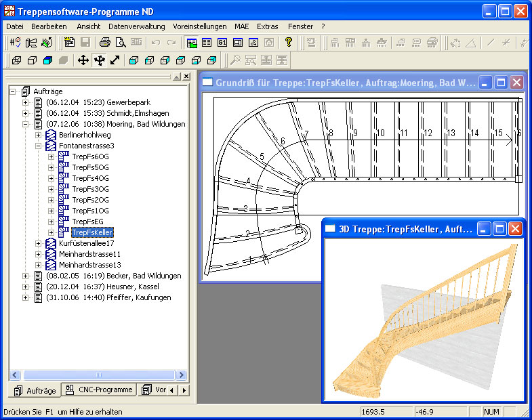Select the wireframe cube view icon
Screen dimensions: 532x420
click(x=16, y=60)
